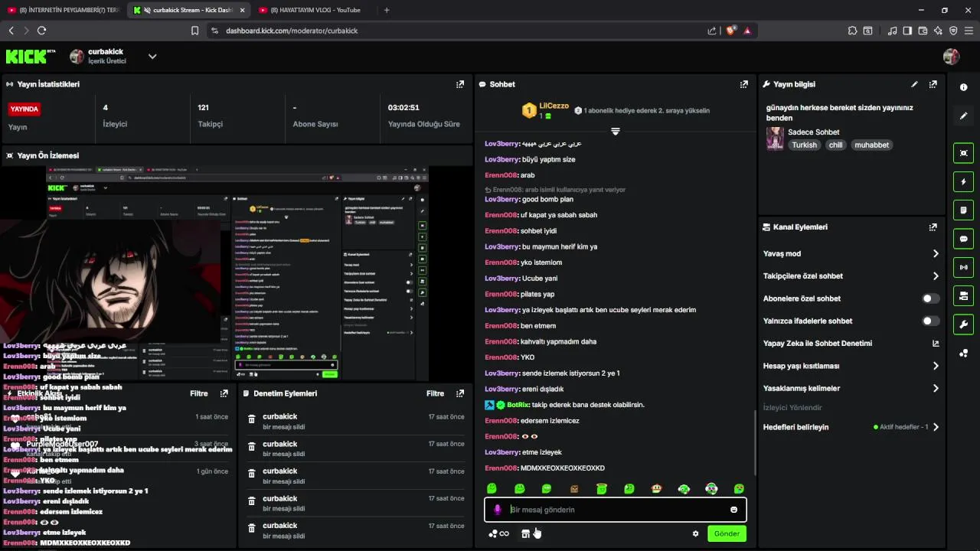The height and width of the screenshot is (551, 980).
Task: Open browser extensions puzzle icon
Action: [x=852, y=31]
